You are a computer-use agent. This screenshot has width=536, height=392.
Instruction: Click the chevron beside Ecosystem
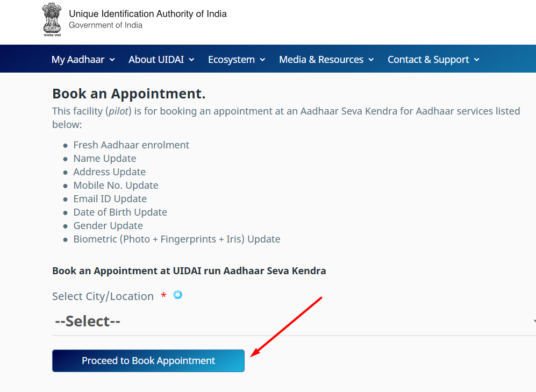pyautogui.click(x=263, y=60)
